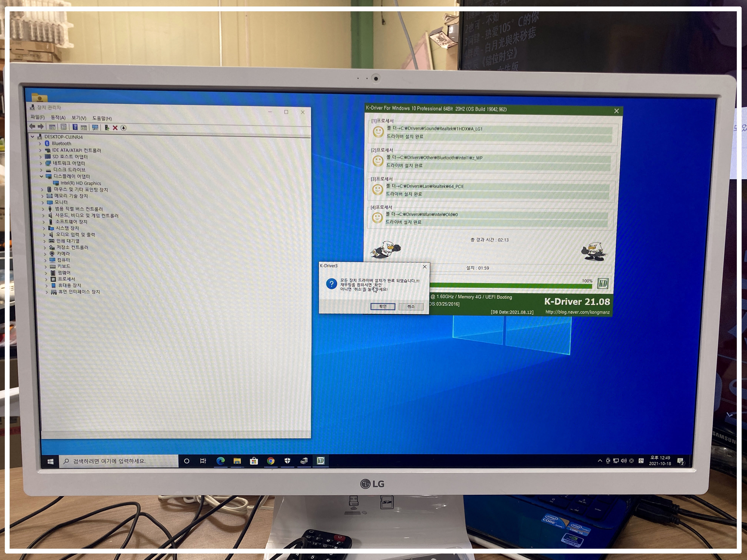Click the red X uninstall device icon

pyautogui.click(x=115, y=128)
